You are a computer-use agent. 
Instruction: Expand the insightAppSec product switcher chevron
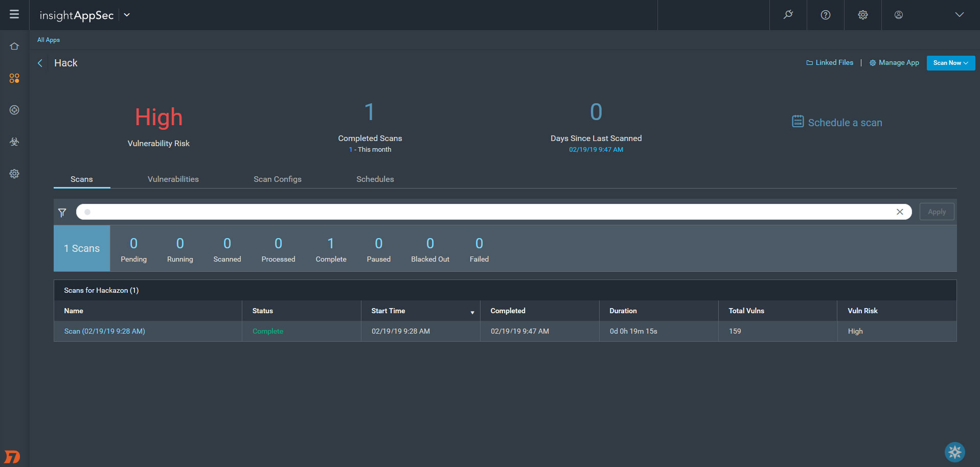(127, 15)
